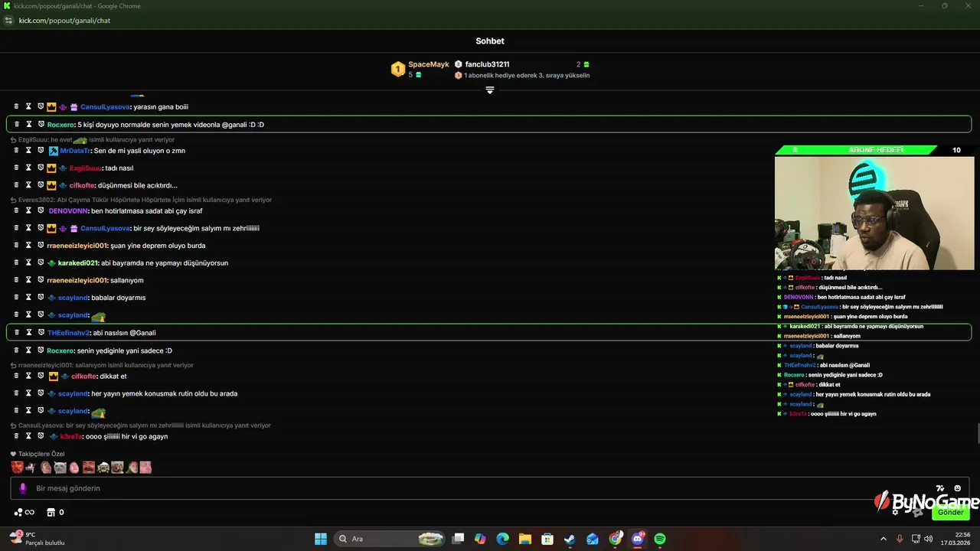Open MrDataTr's user profile link
980x551 pixels.
(x=75, y=151)
